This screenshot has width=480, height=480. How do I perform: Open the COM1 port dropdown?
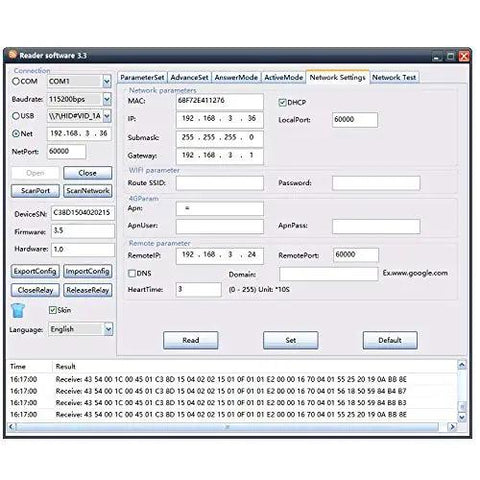tap(107, 81)
